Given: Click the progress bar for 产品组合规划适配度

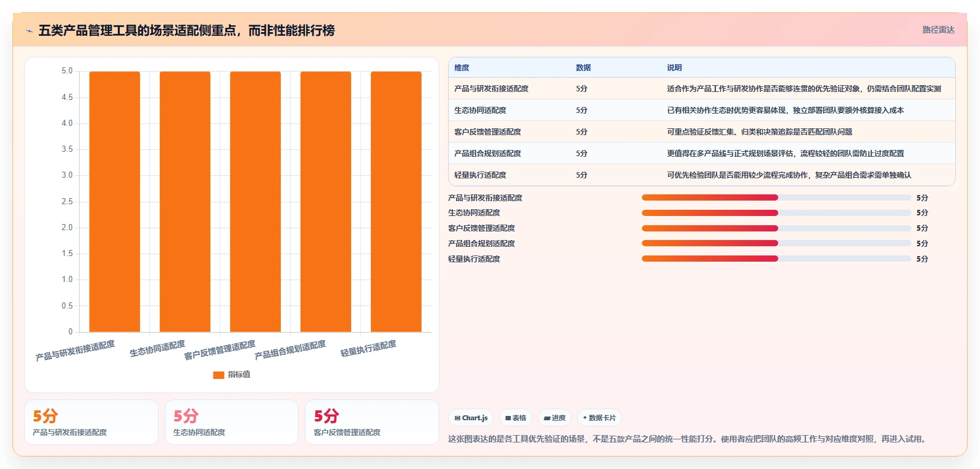Looking at the screenshot, I should 776,243.
